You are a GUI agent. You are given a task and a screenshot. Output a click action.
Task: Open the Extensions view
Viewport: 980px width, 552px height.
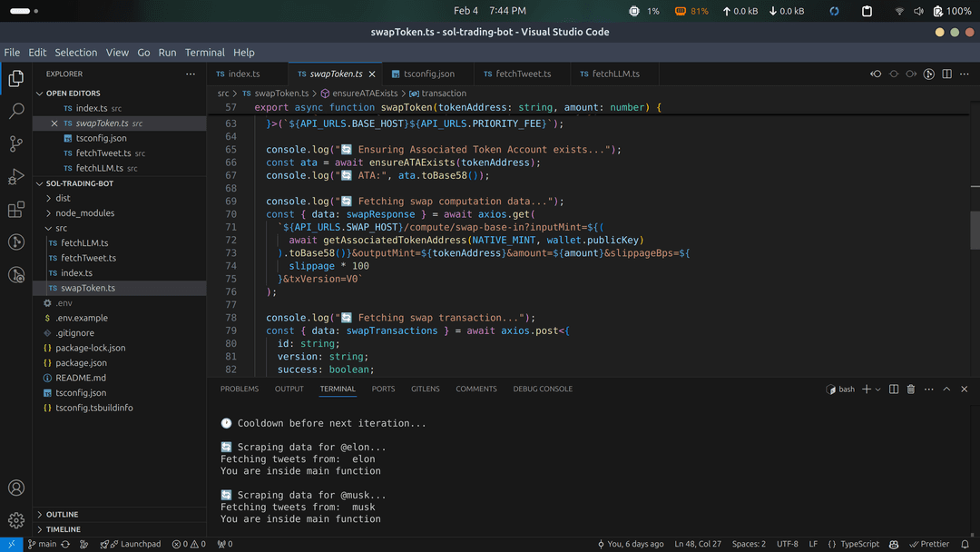point(16,210)
